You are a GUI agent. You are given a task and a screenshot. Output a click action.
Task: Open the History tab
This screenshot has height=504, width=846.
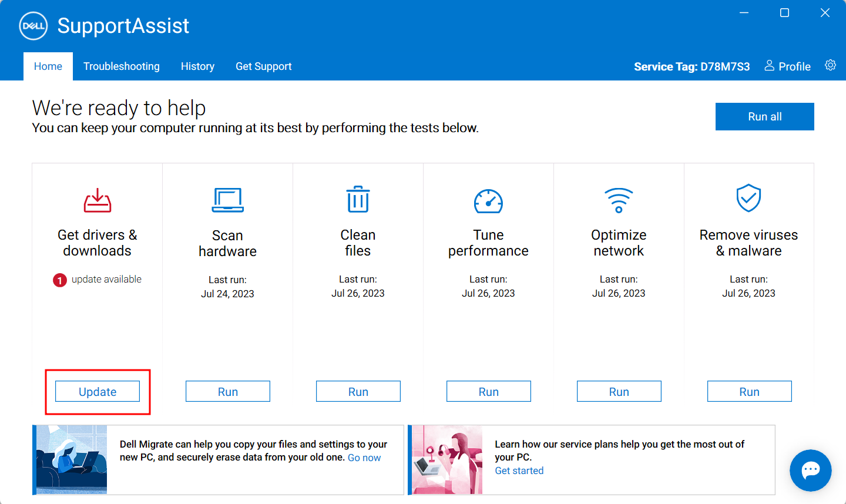click(197, 66)
